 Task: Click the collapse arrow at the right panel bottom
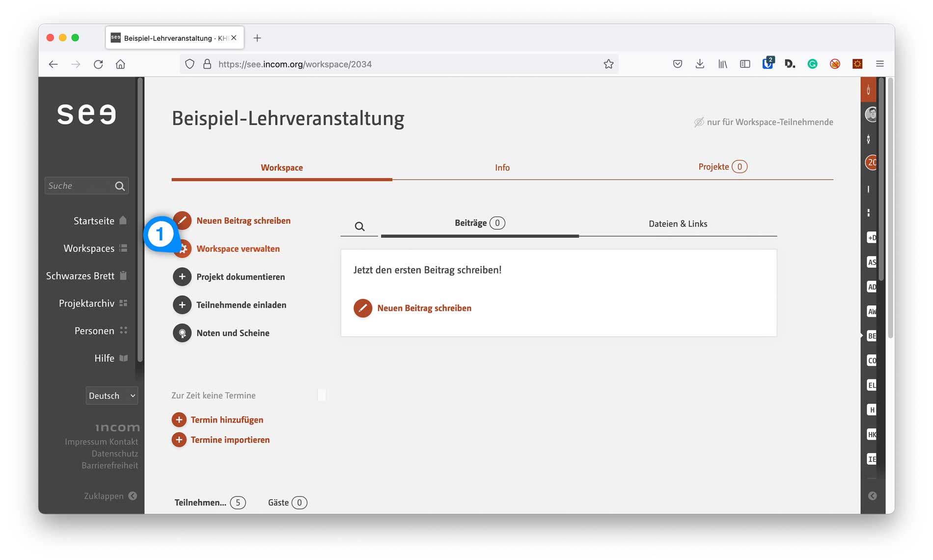pos(872,496)
